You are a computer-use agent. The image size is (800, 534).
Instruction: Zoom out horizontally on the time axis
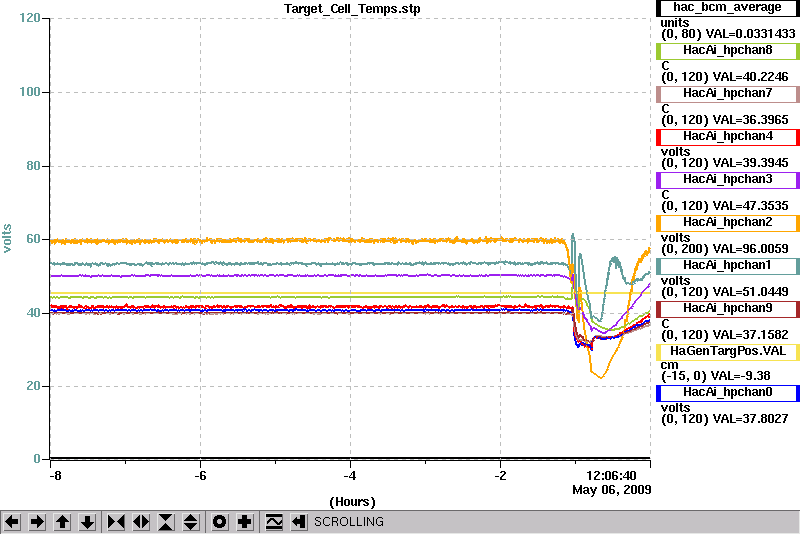point(141,522)
